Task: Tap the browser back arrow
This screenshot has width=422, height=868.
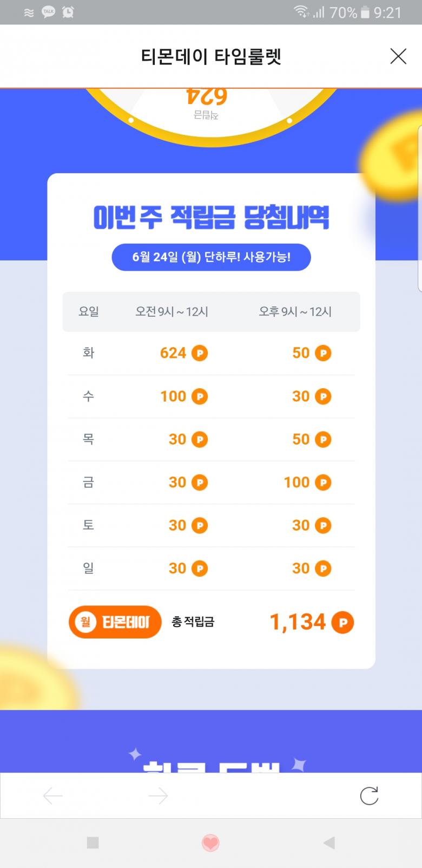Action: coord(53,795)
